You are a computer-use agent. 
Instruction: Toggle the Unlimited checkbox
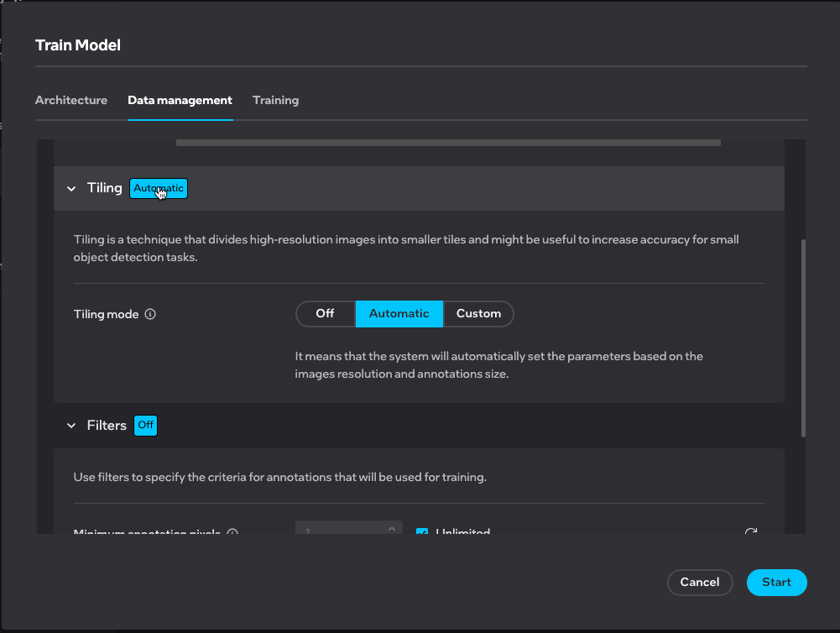click(x=422, y=532)
